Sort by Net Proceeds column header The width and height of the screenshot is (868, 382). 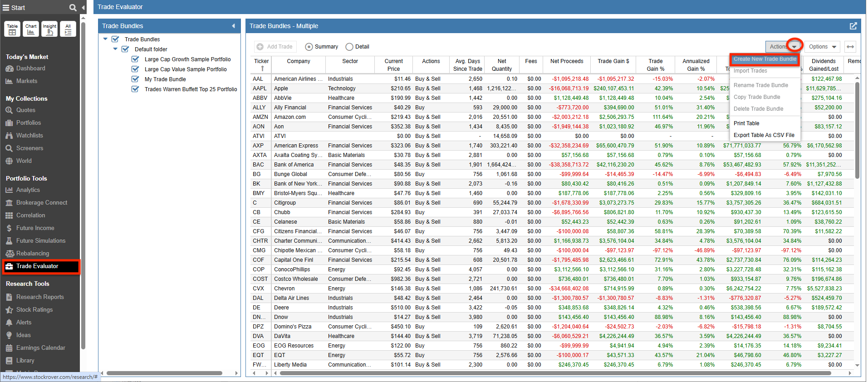click(567, 65)
